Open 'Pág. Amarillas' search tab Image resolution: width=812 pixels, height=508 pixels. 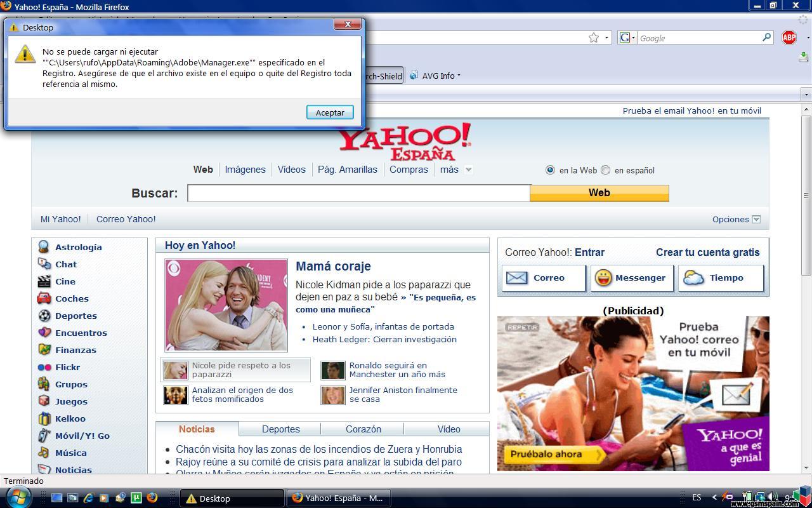pyautogui.click(x=347, y=170)
